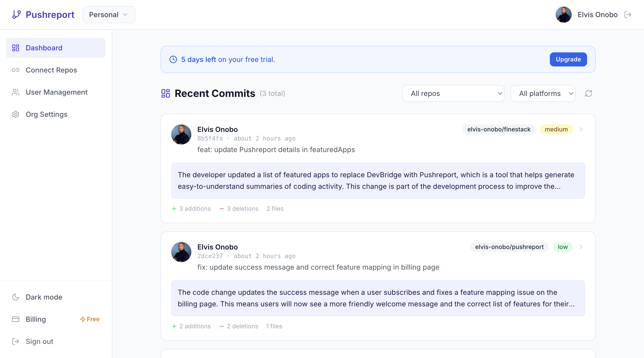Viewport: 644px width, 358px height.
Task: Open the Personal workspace dropdown
Action: [x=109, y=15]
